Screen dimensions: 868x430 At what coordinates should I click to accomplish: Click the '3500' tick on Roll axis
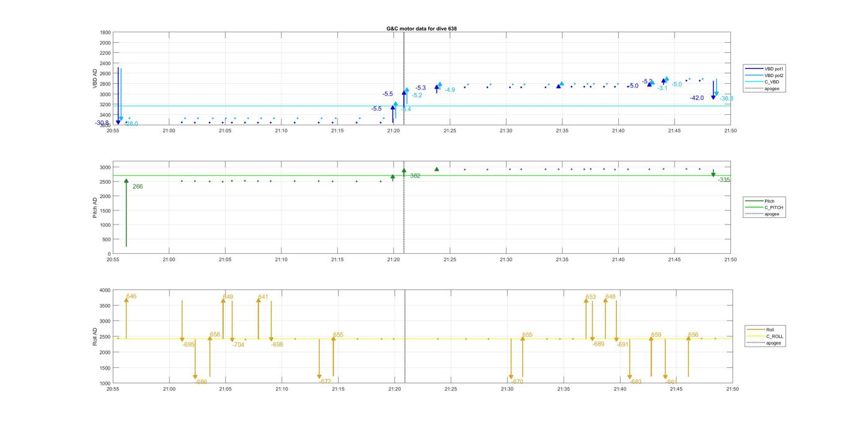pos(105,306)
